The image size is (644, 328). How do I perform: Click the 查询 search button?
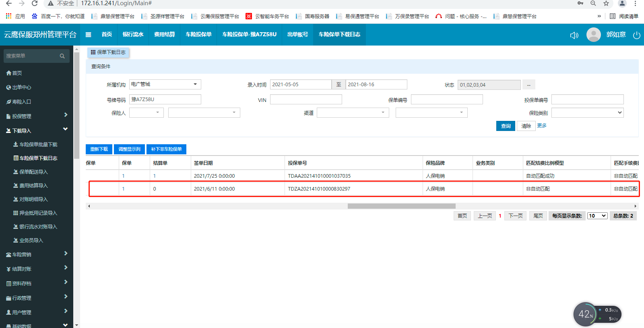tap(506, 126)
